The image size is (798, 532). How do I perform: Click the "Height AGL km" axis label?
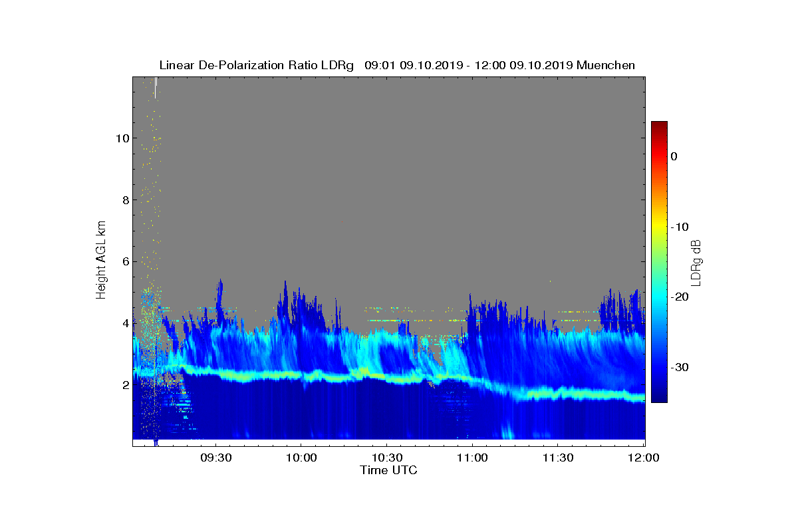(x=101, y=261)
